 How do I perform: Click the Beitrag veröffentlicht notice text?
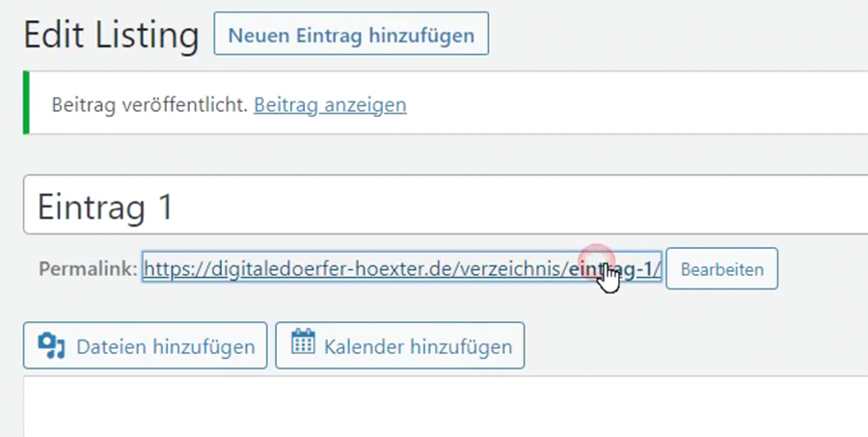pyautogui.click(x=149, y=104)
